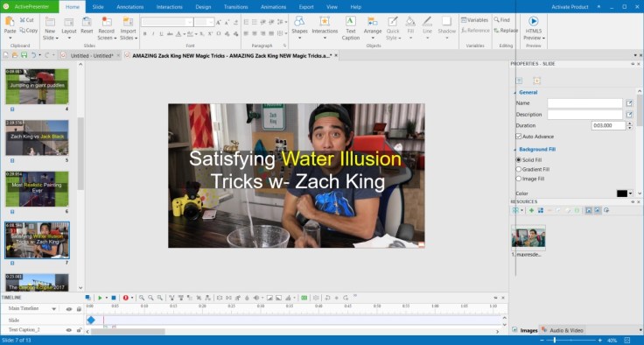Open the Animations ribbon tab

coord(273,7)
